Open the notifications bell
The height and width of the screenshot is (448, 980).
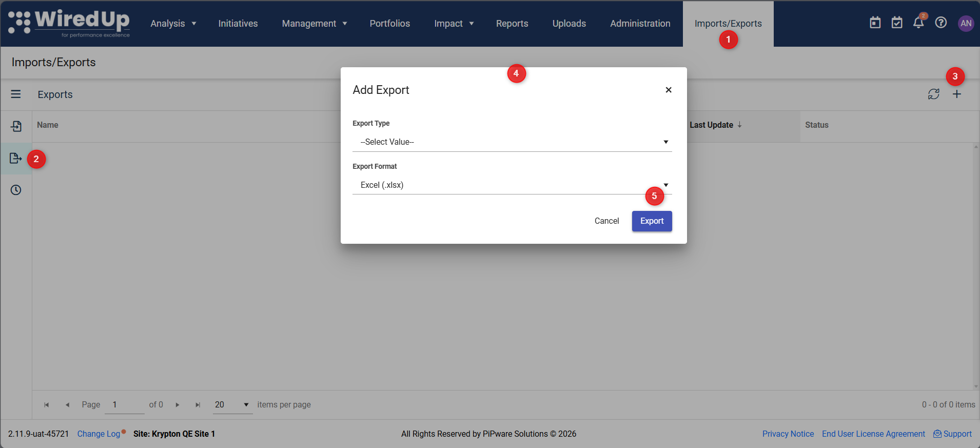(x=918, y=23)
